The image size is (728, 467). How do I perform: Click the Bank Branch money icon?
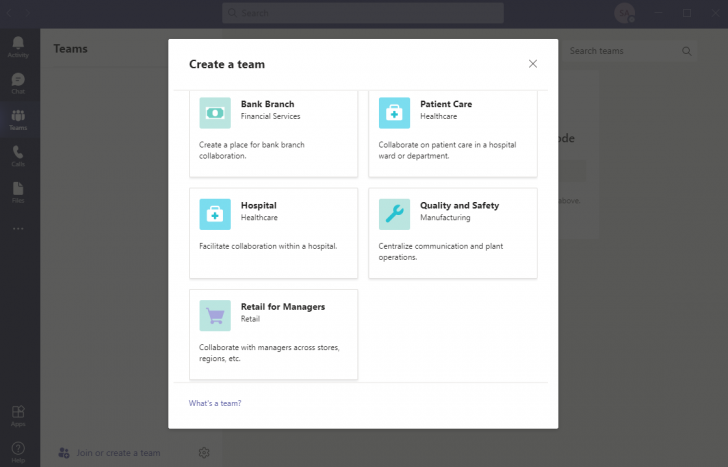(215, 113)
